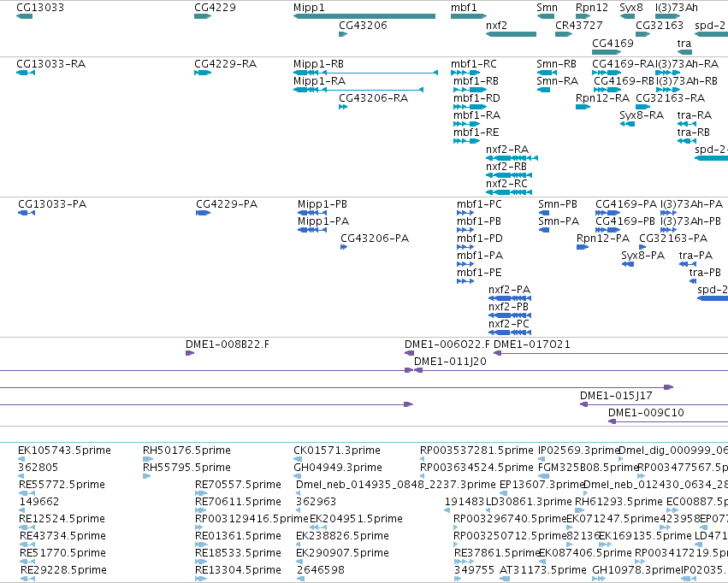728x583 pixels.
Task: Open the CG32163-RA transcript label
Action: coord(671,98)
